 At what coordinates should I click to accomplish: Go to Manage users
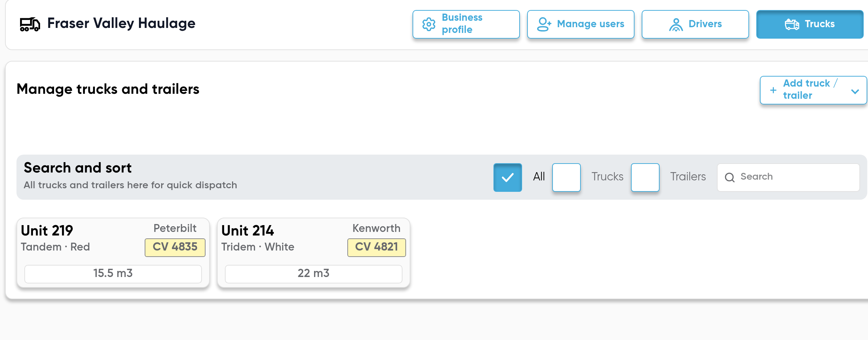[580, 24]
